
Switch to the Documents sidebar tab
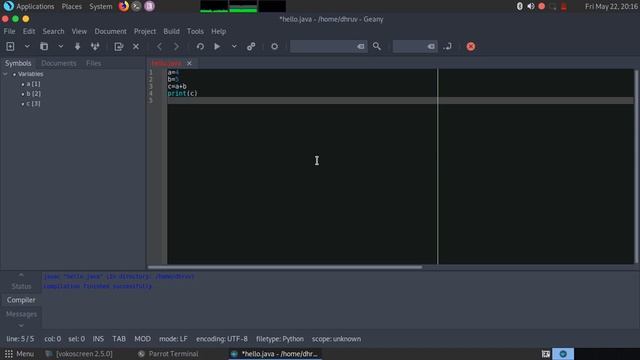pos(59,63)
